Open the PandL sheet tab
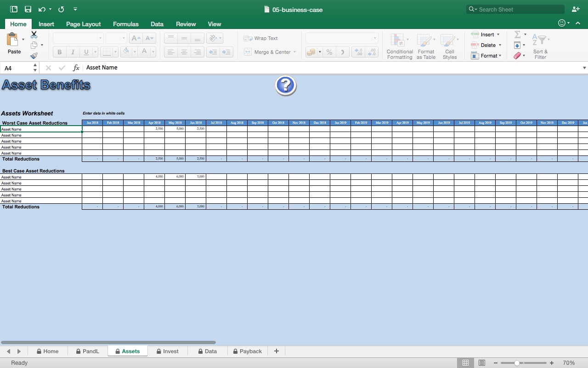The image size is (588, 368). click(88, 351)
